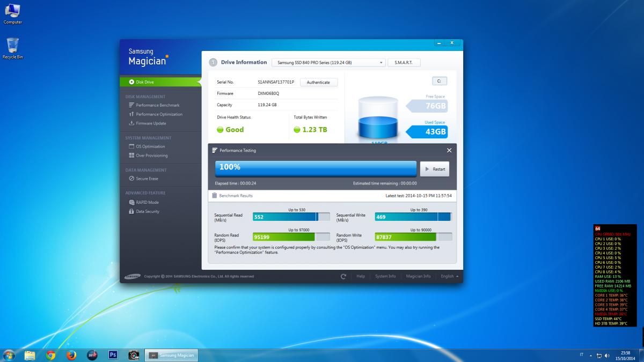
Task: Open Windows Explorer from the taskbar
Action: coord(30,355)
